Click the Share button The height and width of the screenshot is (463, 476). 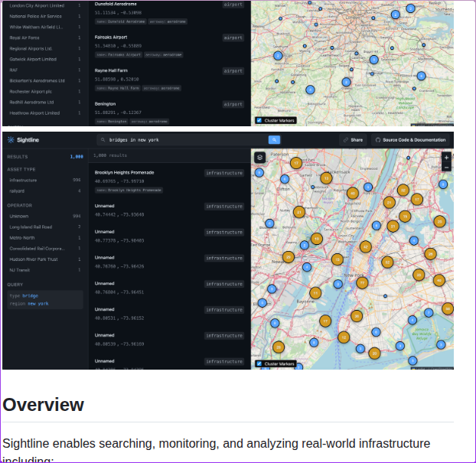pyautogui.click(x=353, y=140)
